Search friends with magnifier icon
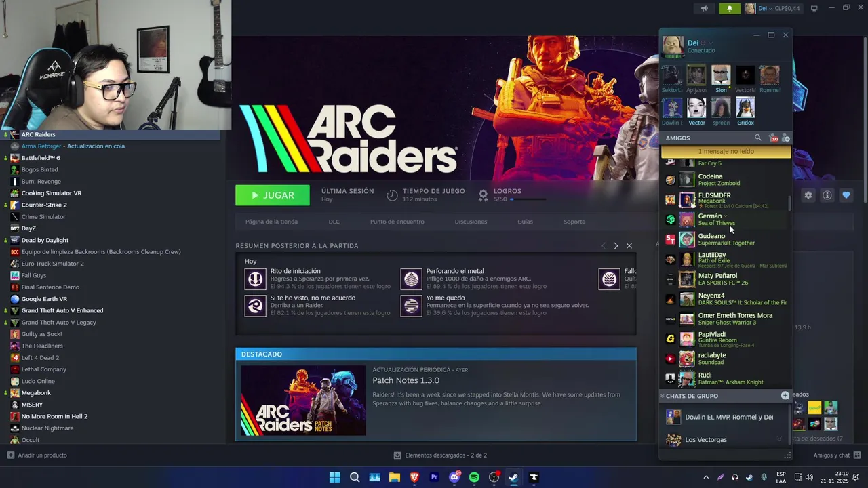Screen dimensions: 868x488 [758, 138]
